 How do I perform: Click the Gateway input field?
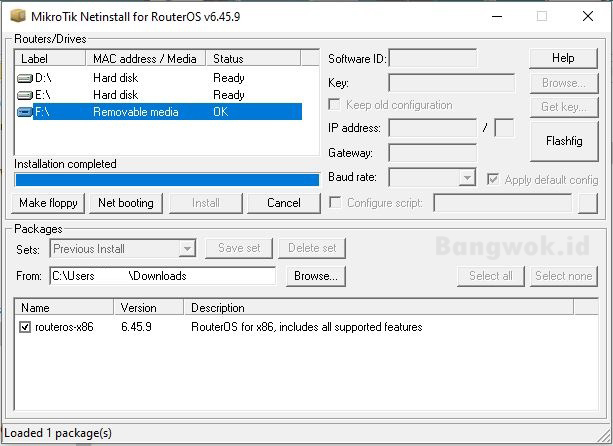coord(433,152)
